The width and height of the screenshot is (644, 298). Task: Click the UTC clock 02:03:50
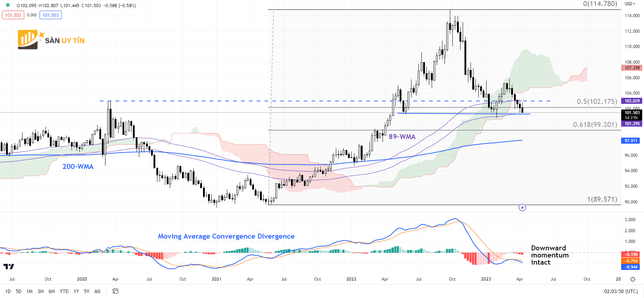coord(621,291)
